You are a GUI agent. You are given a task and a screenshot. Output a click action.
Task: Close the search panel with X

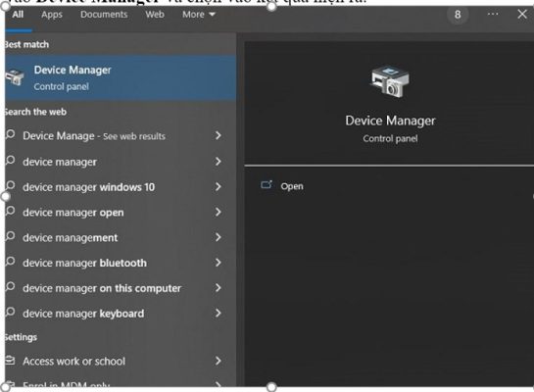[x=522, y=15]
